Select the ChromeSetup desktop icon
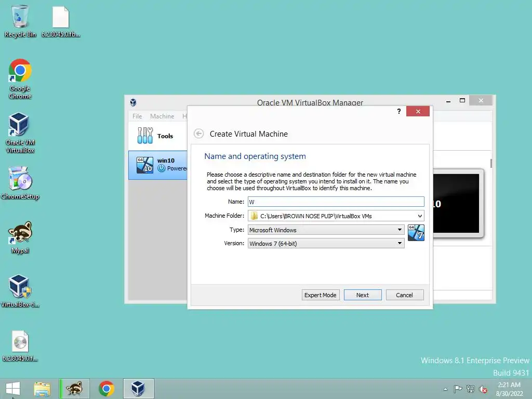The height and width of the screenshot is (399, 532). [x=20, y=183]
